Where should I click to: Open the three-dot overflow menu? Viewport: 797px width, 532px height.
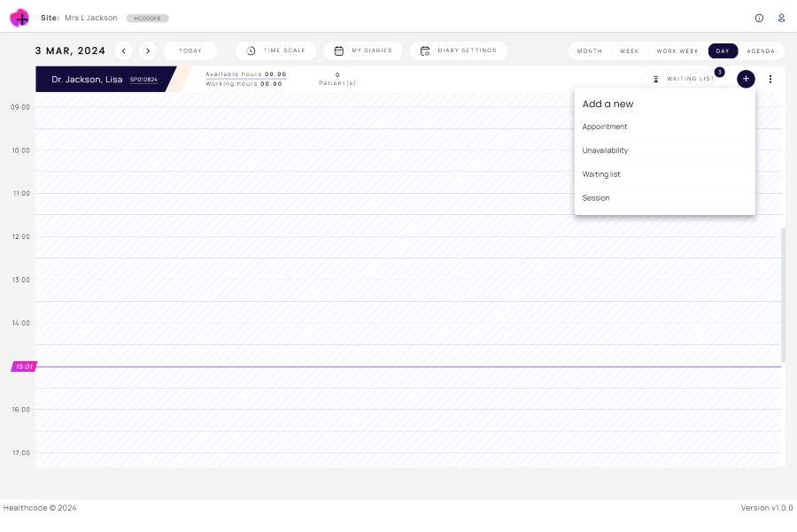click(x=770, y=79)
